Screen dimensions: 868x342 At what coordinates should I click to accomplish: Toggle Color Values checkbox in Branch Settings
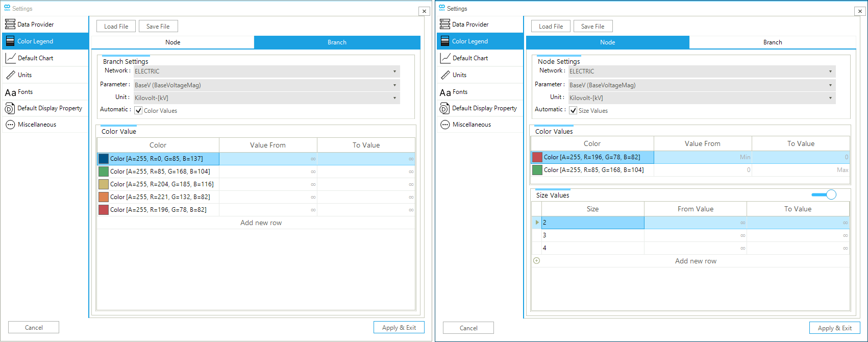tap(138, 110)
